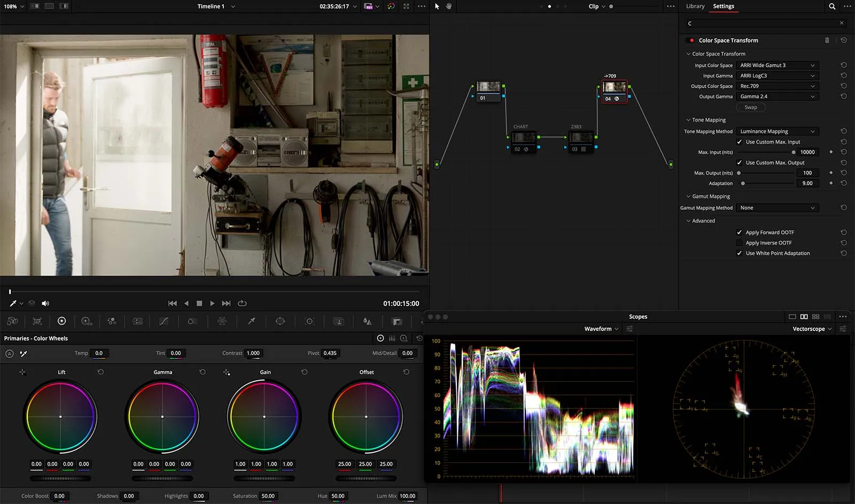
Task: Select the Qualifier eyedropper palette
Action: pos(251,321)
